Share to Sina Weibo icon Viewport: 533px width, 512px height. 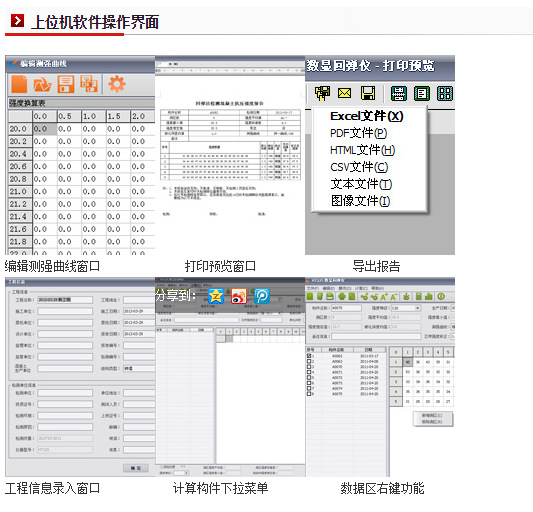tap(239, 296)
